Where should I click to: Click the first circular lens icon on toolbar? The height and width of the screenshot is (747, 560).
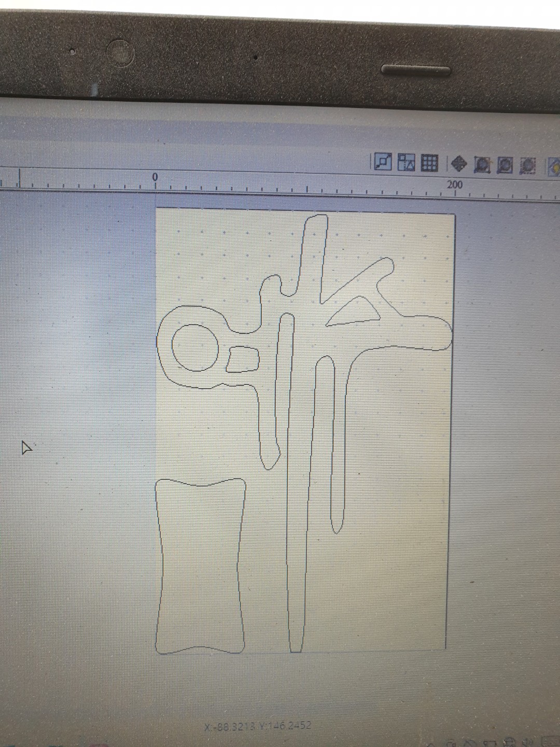483,165
